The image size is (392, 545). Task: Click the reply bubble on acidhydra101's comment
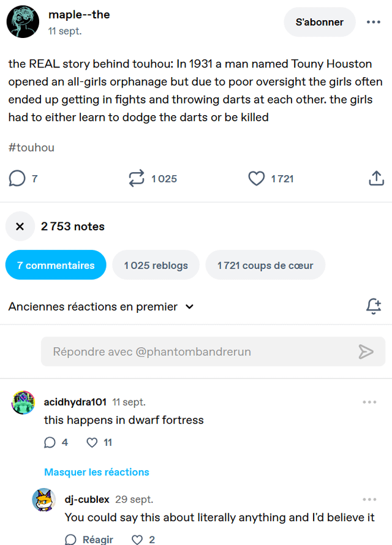coord(50,442)
